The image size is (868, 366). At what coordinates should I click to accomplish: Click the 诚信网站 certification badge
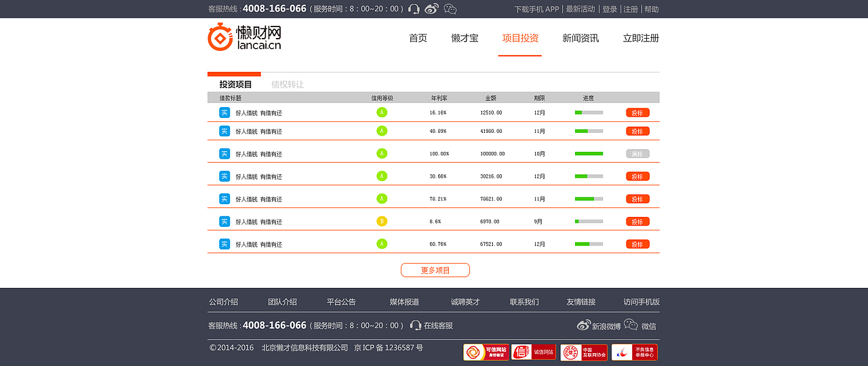tap(534, 352)
